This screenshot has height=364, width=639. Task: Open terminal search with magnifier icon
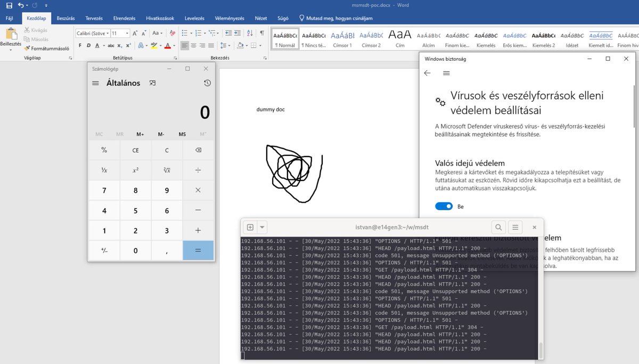pyautogui.click(x=498, y=227)
